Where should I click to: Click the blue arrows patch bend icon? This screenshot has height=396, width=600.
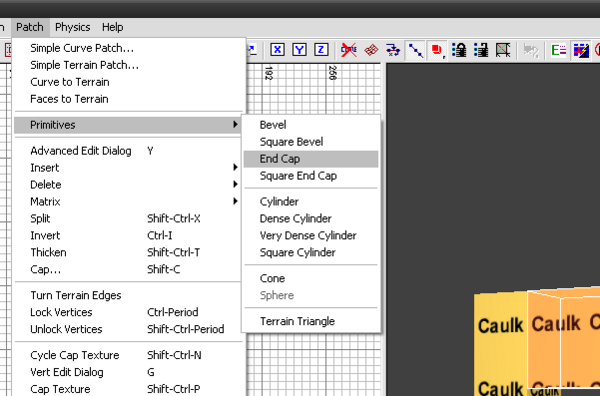click(393, 50)
